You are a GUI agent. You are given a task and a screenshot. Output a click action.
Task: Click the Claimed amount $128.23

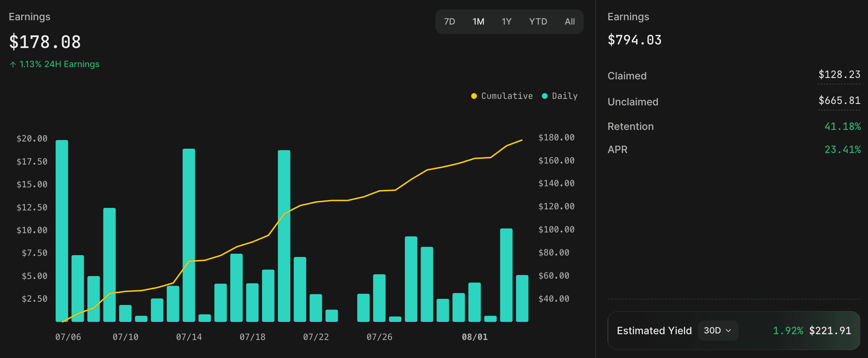[x=839, y=75]
